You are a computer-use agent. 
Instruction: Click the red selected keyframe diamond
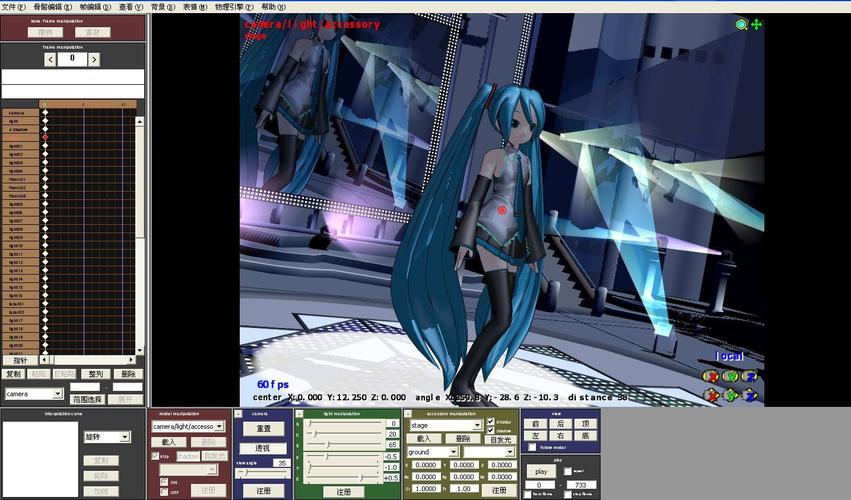pos(45,137)
